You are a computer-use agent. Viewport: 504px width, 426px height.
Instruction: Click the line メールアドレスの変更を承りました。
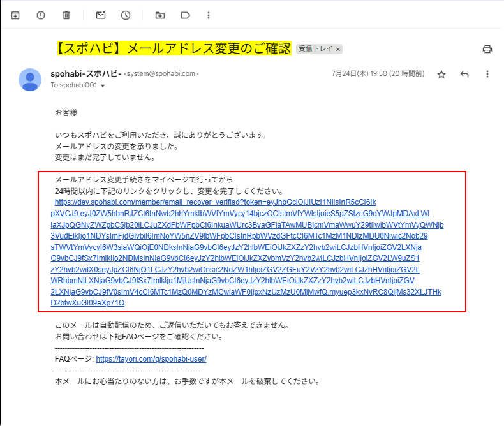click(x=117, y=147)
